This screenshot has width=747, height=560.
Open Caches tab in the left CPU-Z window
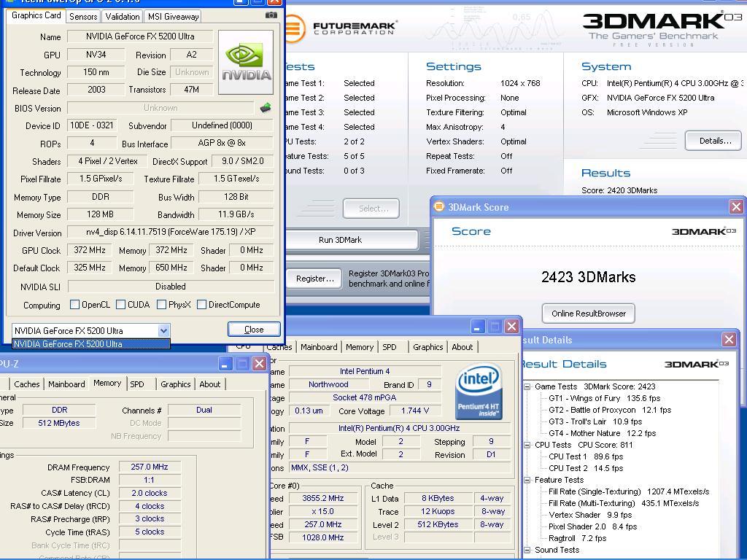27,384
